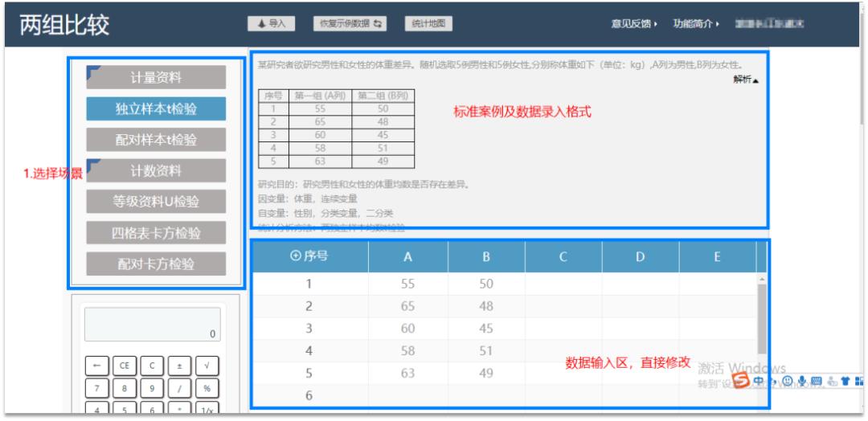Click 恢复示例数据 to restore sample data
This screenshot has height=421, width=868.
(x=350, y=24)
